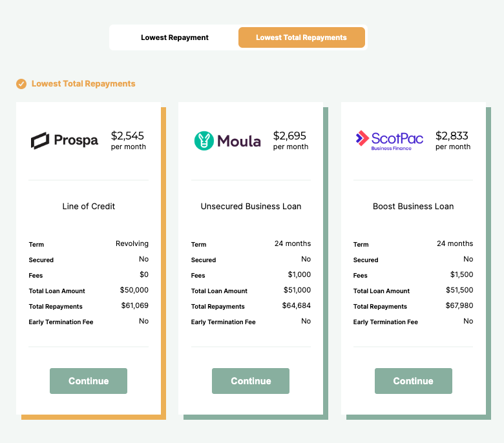The width and height of the screenshot is (504, 443).
Task: Click the orange checkmark badge icon
Action: coord(21,84)
